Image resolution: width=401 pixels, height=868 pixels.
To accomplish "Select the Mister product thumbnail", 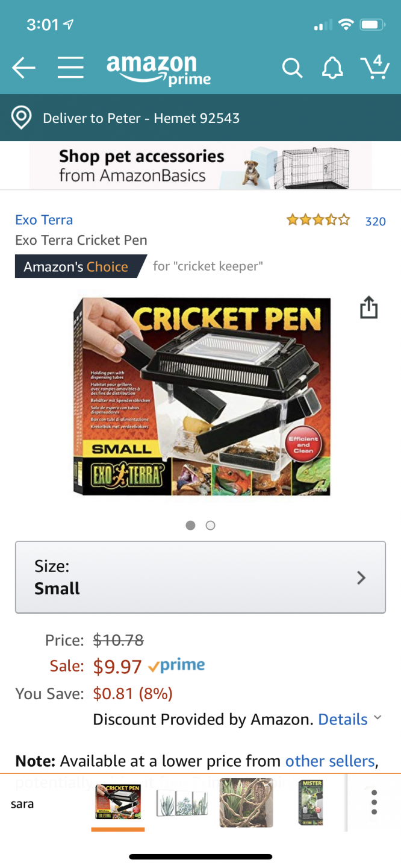I will [x=311, y=802].
